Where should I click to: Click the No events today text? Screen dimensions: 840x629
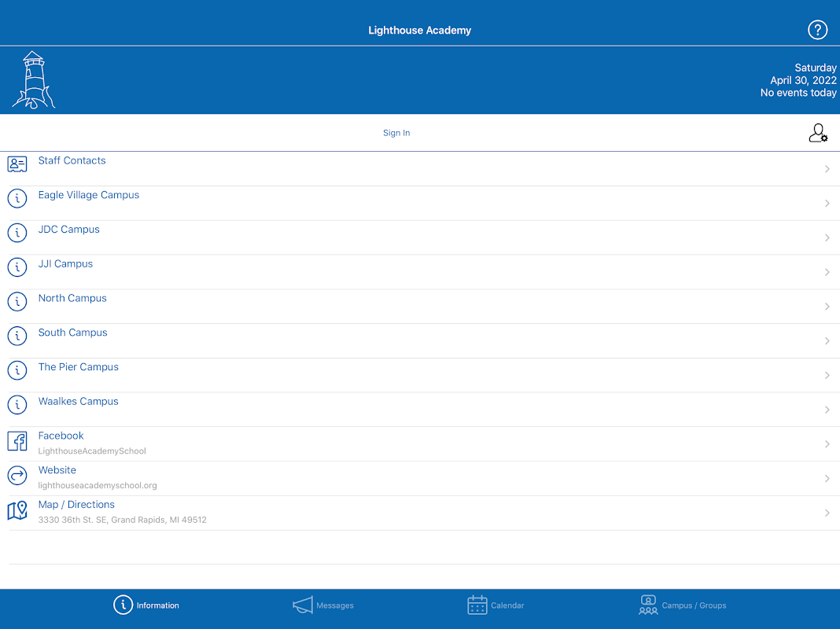798,93
